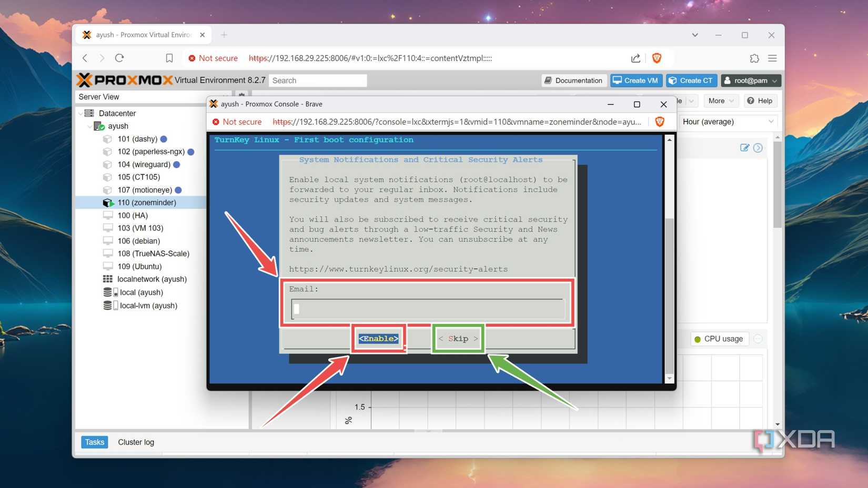Screen dimensions: 868x488
Task: Open Brave hamburger menu
Action: point(772,58)
